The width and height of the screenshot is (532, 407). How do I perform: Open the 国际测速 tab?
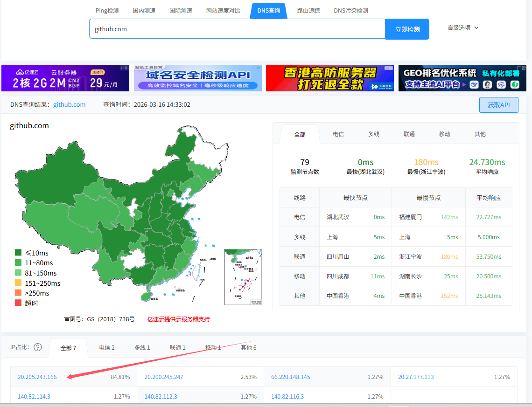(x=181, y=11)
